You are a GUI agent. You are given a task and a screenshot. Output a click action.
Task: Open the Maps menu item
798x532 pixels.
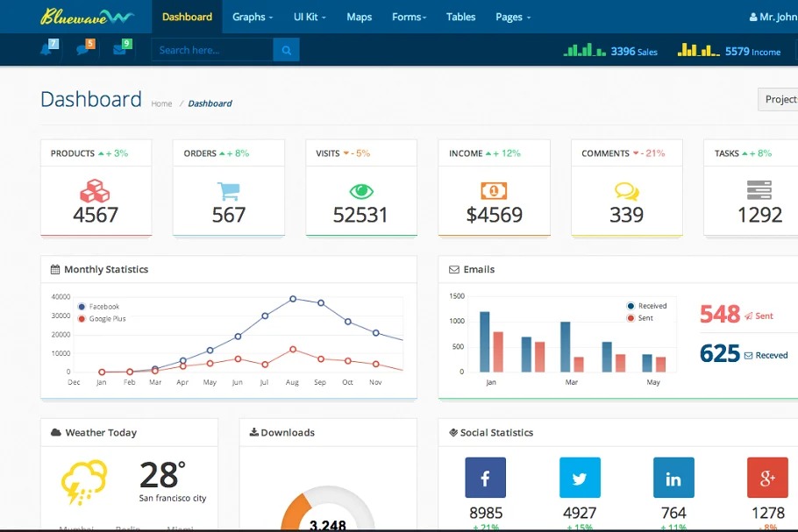(x=359, y=17)
